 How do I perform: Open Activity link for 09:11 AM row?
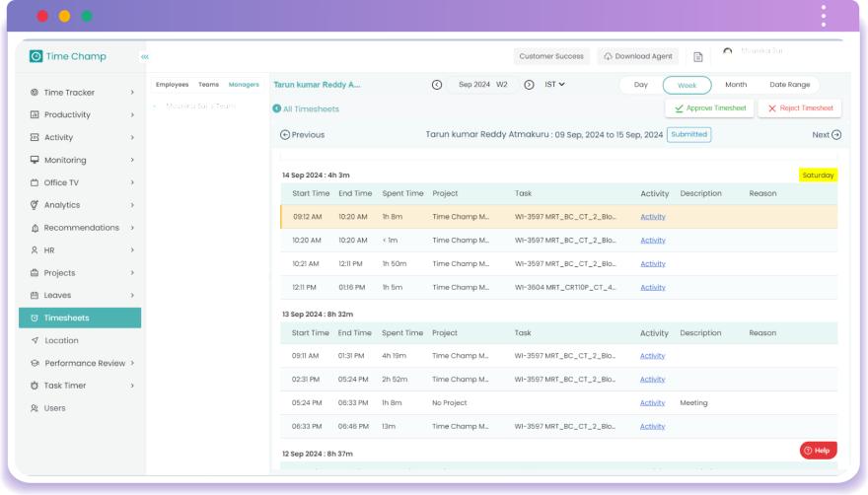click(652, 356)
